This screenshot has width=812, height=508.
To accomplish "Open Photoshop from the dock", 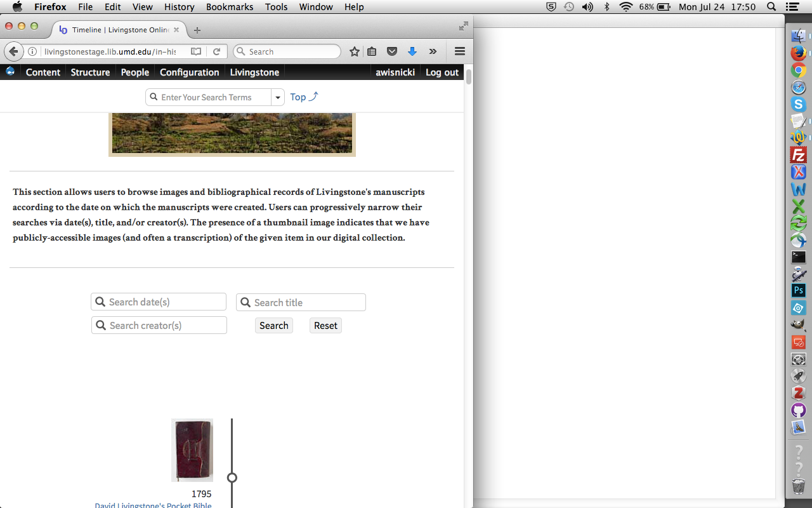I will click(x=798, y=291).
